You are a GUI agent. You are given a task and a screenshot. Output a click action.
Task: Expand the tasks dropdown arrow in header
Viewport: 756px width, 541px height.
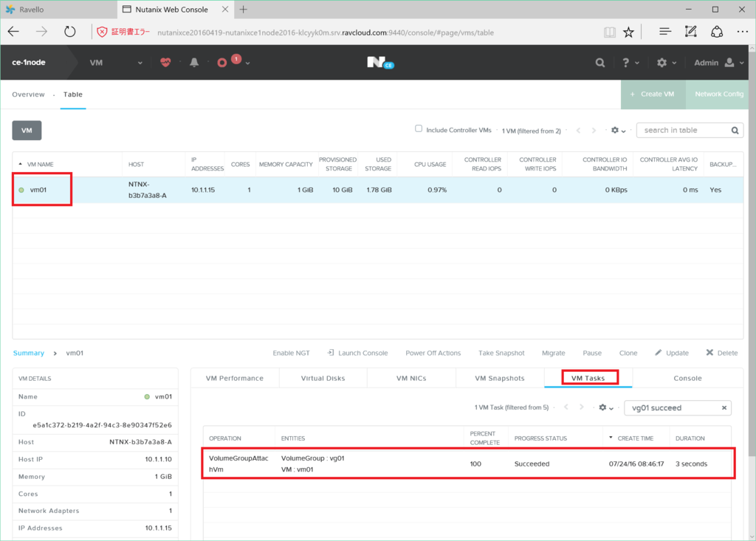(x=248, y=63)
